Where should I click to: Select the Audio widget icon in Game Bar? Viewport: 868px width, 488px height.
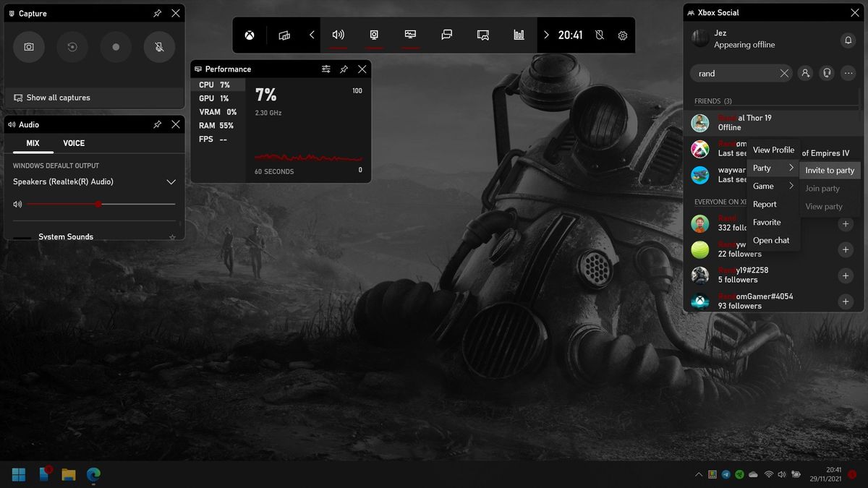click(339, 35)
